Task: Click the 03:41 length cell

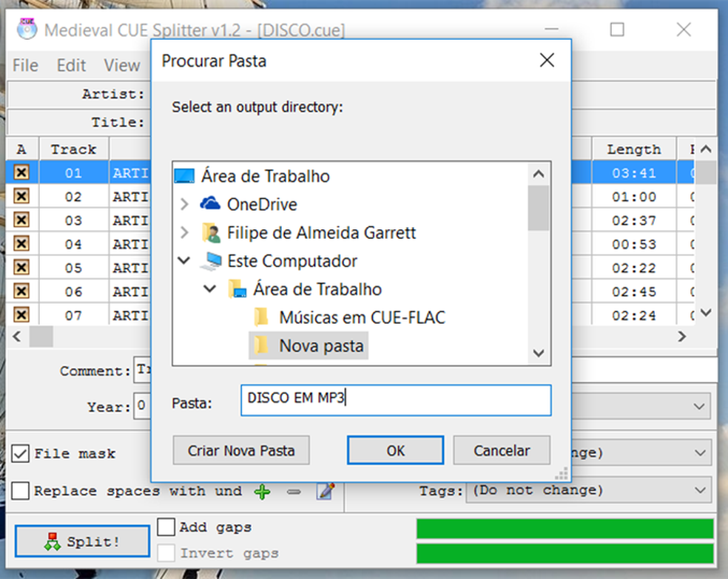Action: click(634, 173)
